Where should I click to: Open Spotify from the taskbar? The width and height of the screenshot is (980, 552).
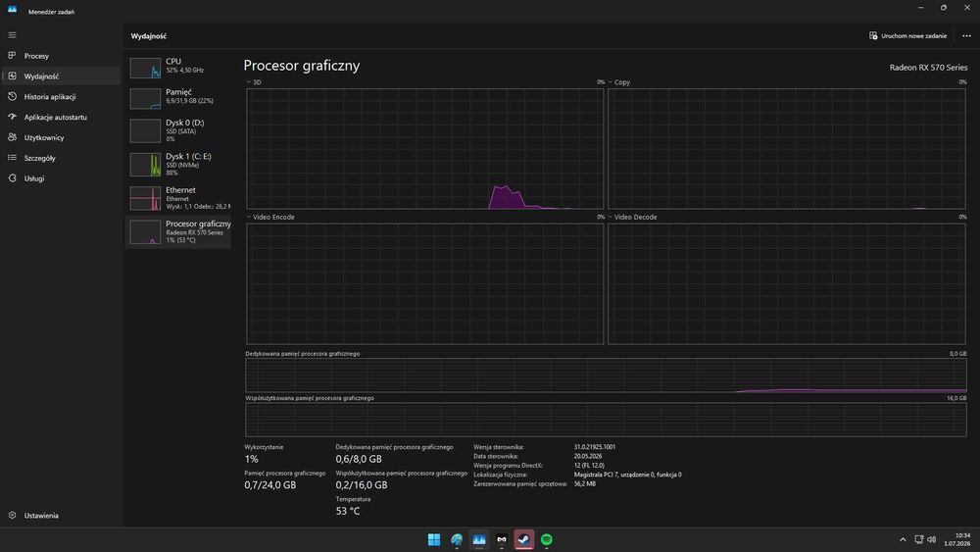[546, 539]
